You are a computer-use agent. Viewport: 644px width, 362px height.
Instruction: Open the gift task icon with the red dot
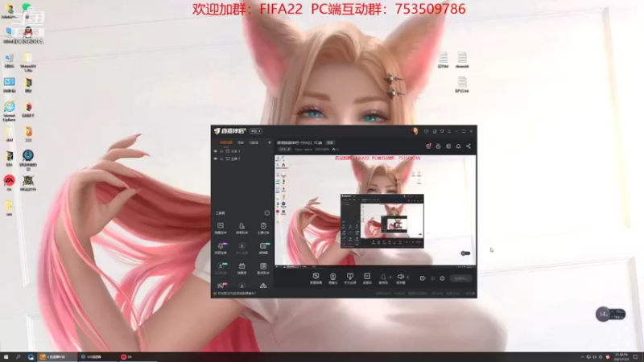point(428,146)
